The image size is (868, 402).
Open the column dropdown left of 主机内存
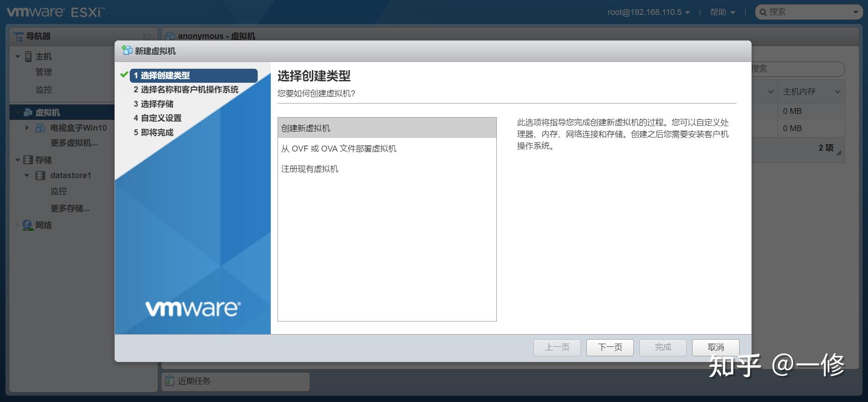pyautogui.click(x=770, y=92)
